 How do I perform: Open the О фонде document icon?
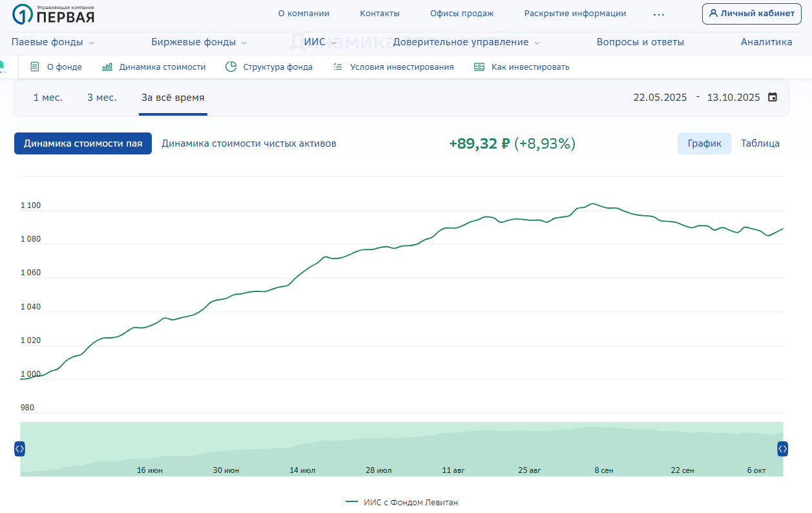coord(34,66)
